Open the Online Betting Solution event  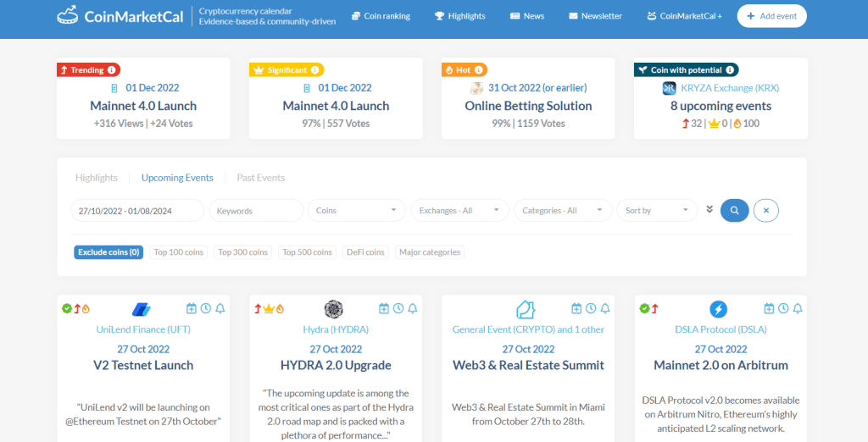tap(528, 106)
